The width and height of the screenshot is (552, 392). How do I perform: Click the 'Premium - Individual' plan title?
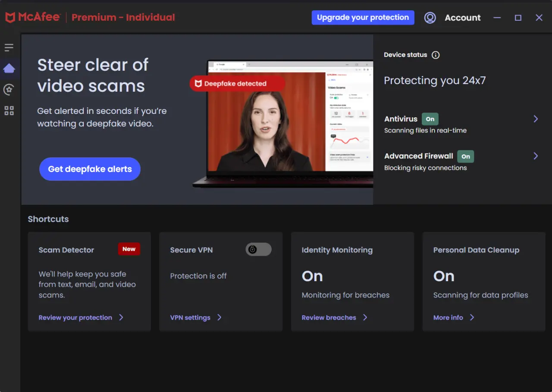point(123,18)
